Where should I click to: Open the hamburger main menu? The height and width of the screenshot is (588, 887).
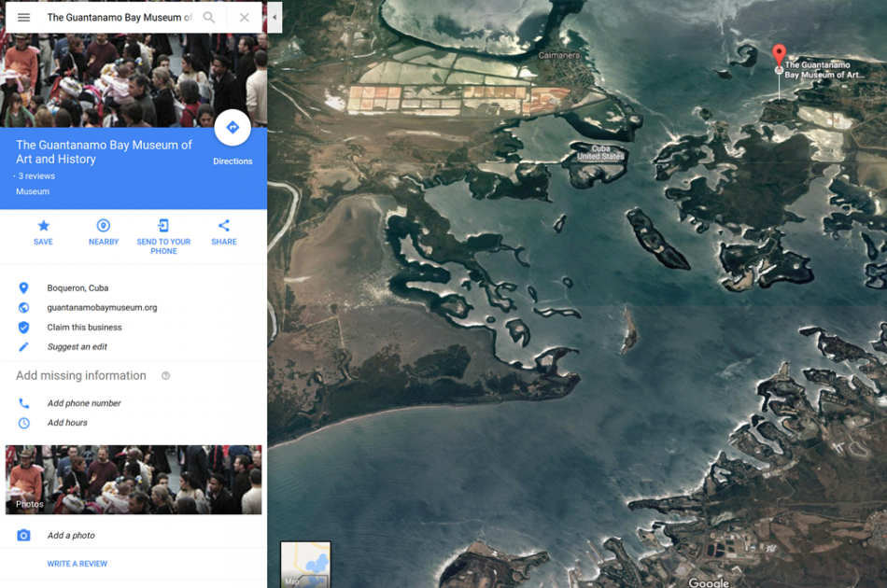point(23,18)
